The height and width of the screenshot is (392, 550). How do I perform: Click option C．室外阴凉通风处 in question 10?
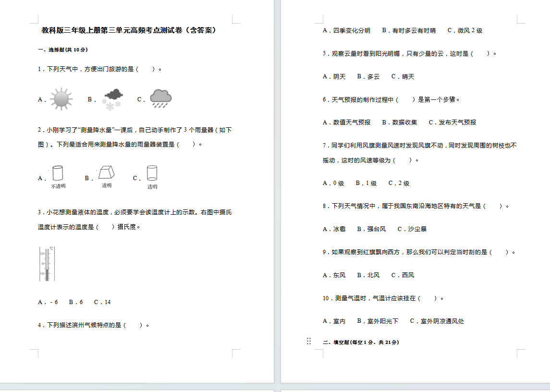[437, 321]
